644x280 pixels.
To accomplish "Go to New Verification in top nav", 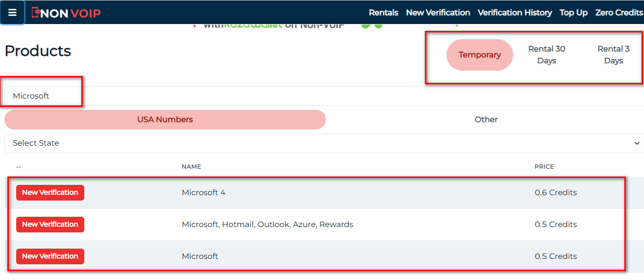I will (x=438, y=13).
